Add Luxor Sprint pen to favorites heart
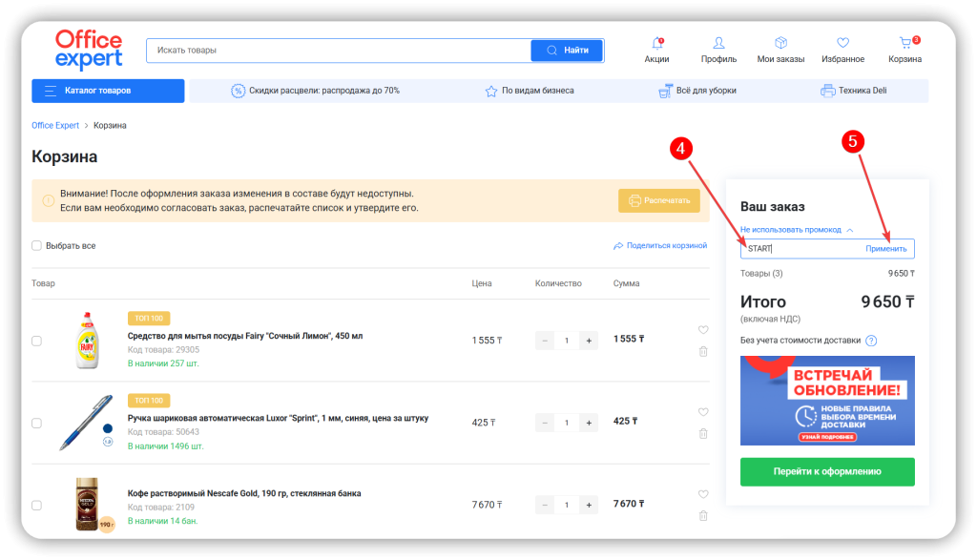Screen dimensions: 977x560 pos(703,412)
